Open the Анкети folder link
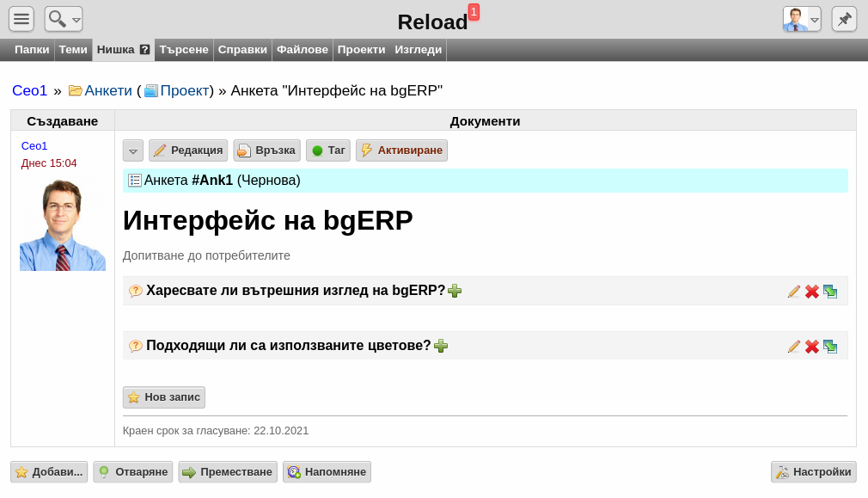Image resolution: width=868 pixels, height=498 pixels. coord(108,90)
